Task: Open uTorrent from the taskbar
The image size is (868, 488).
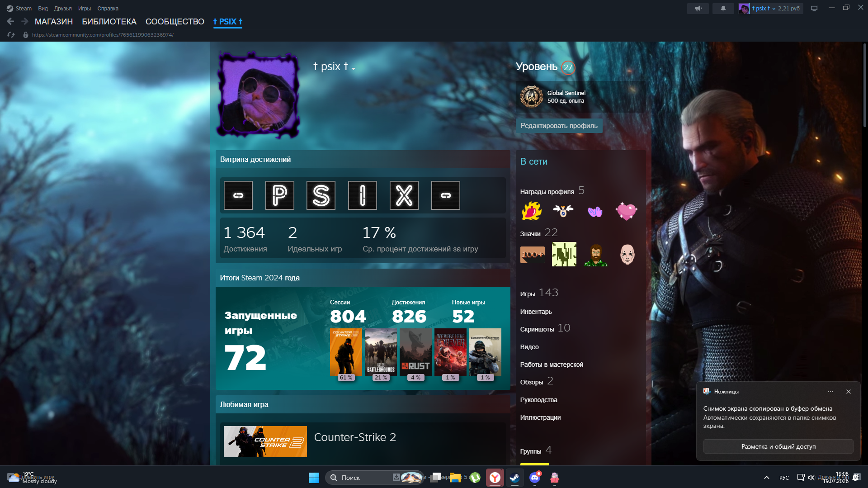Action: tap(475, 478)
